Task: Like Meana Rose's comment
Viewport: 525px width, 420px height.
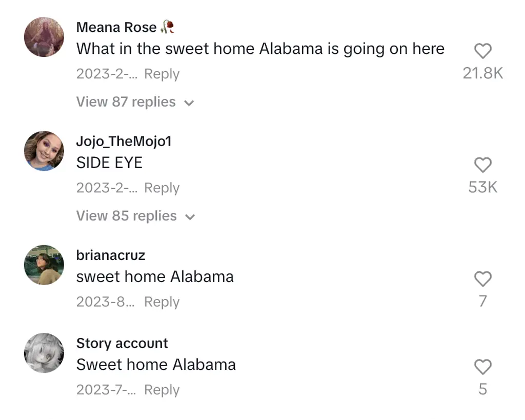Action: [482, 51]
